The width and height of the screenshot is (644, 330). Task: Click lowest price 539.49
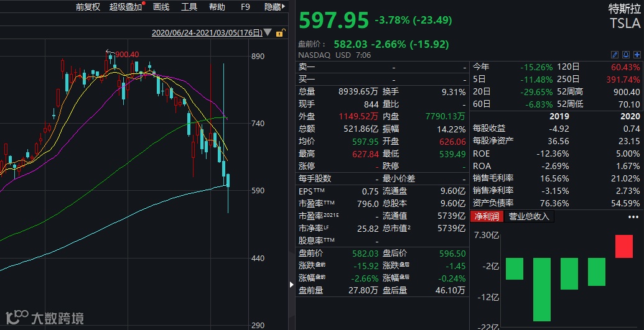click(x=452, y=154)
